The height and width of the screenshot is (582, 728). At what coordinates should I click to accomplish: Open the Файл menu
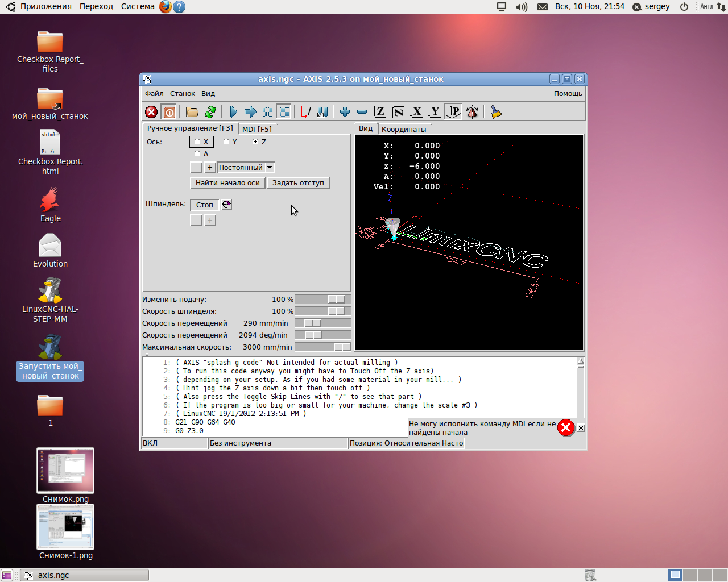[154, 94]
